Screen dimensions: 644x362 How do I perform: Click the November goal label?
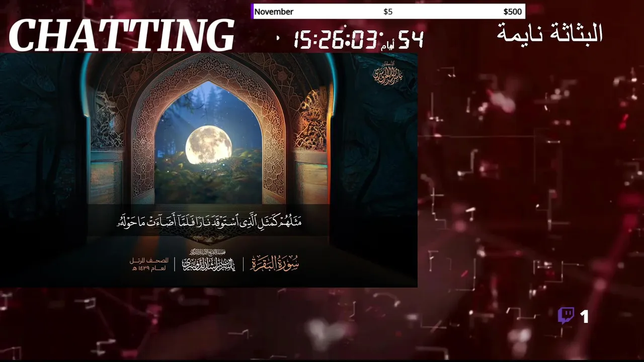pyautogui.click(x=274, y=12)
